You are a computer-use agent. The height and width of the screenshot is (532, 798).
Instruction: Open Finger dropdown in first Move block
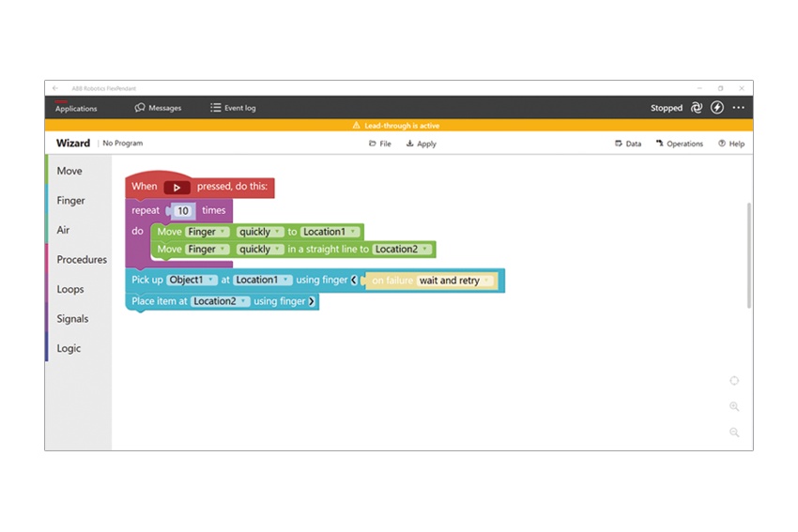(x=207, y=232)
